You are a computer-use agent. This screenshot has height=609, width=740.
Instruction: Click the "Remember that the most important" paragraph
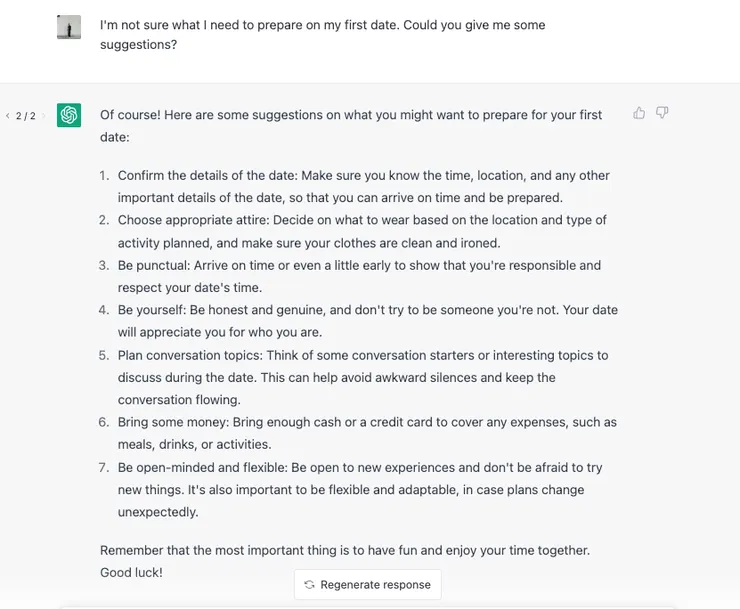click(x=344, y=550)
